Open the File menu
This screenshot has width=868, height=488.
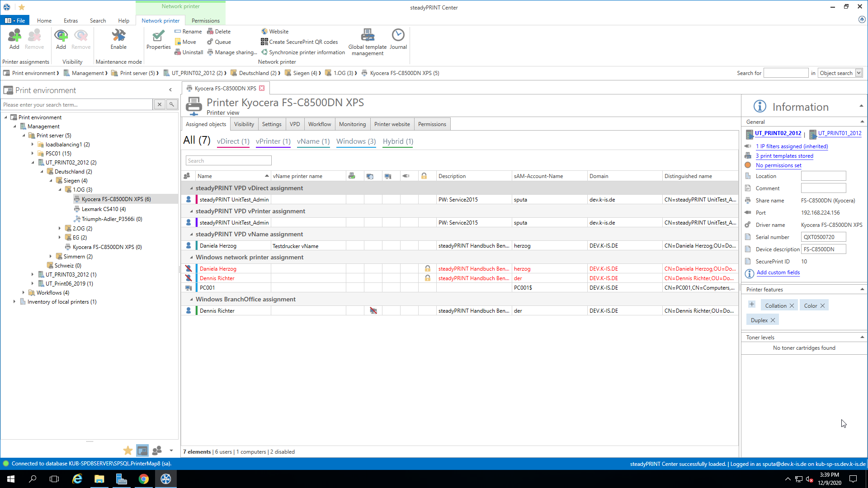[15, 20]
